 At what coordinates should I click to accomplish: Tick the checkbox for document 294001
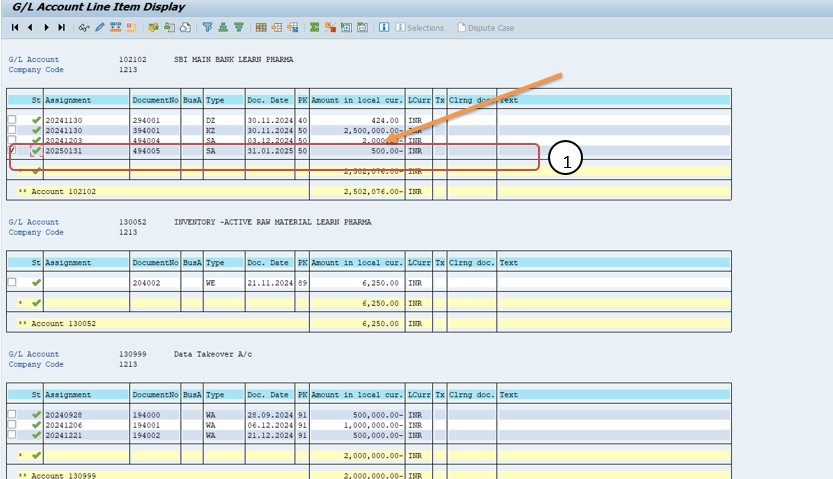[x=12, y=120]
